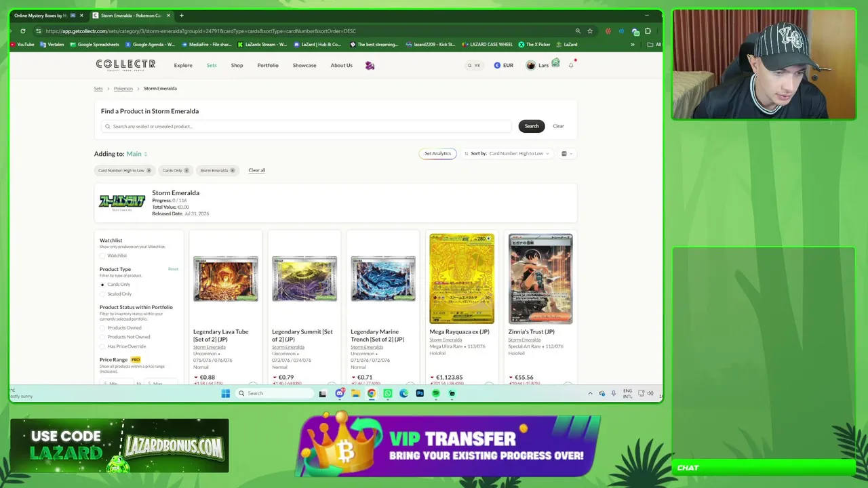Click the Mega Rayquaza ex (JP) title

click(459, 332)
